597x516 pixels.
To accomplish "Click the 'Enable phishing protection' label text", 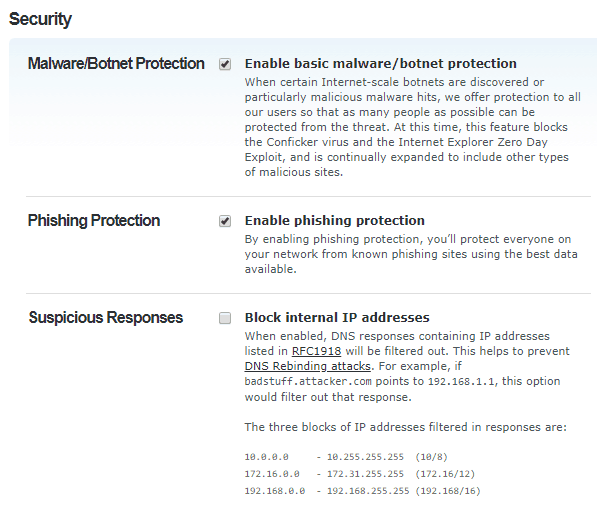I will (335, 220).
